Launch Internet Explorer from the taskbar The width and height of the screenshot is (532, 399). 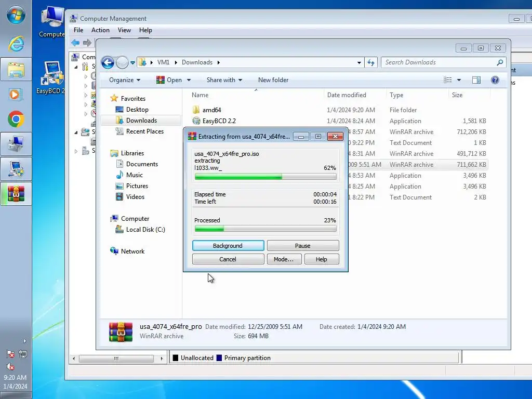(x=16, y=44)
